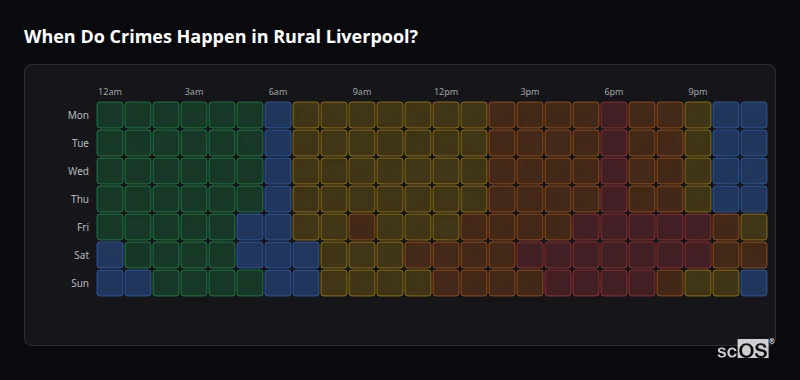This screenshot has height=380, width=800.
Task: Click the Thursday 11pm blue cell
Action: click(x=754, y=199)
